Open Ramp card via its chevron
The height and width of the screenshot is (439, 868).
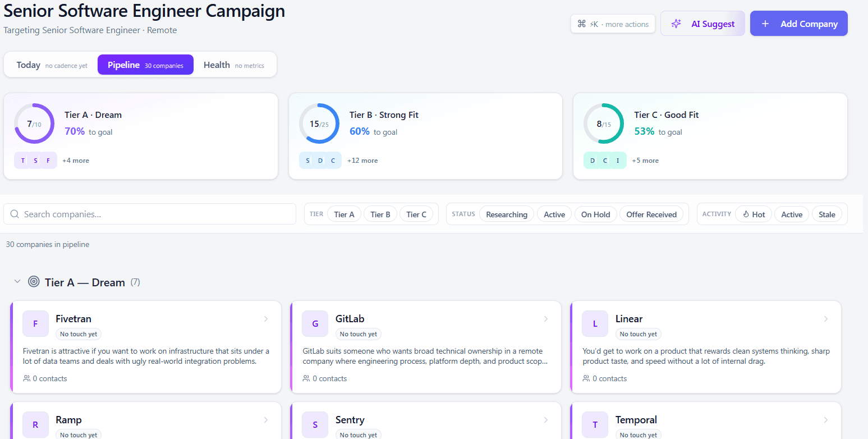265,420
